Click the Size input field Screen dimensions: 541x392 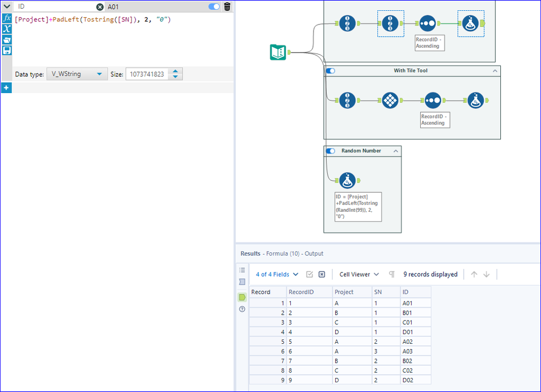tap(147, 74)
